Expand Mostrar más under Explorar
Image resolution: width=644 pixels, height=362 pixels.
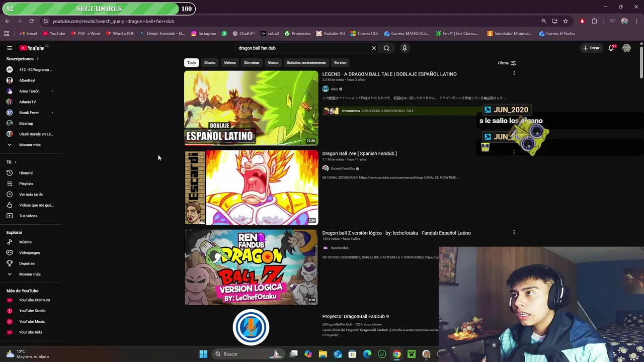(x=30, y=274)
